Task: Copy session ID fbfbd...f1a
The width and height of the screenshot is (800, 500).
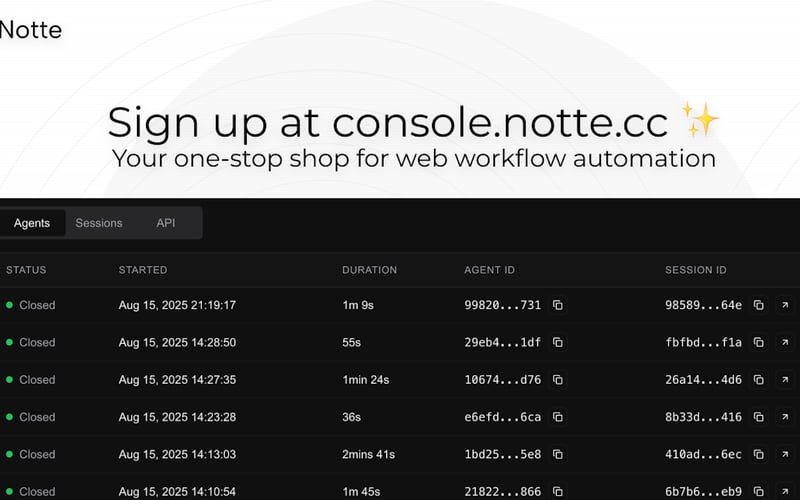Action: click(759, 342)
